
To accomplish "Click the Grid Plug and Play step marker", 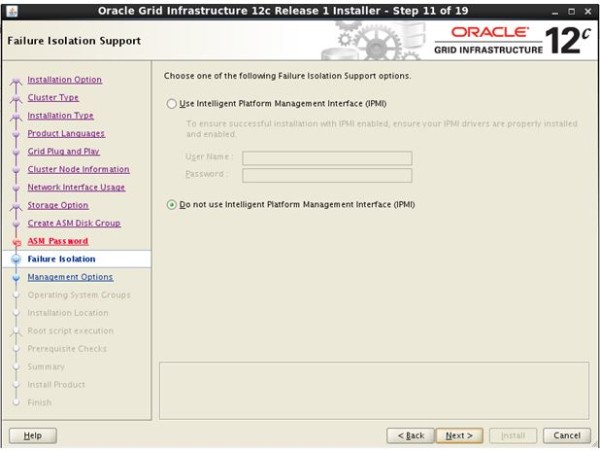I will point(16,152).
